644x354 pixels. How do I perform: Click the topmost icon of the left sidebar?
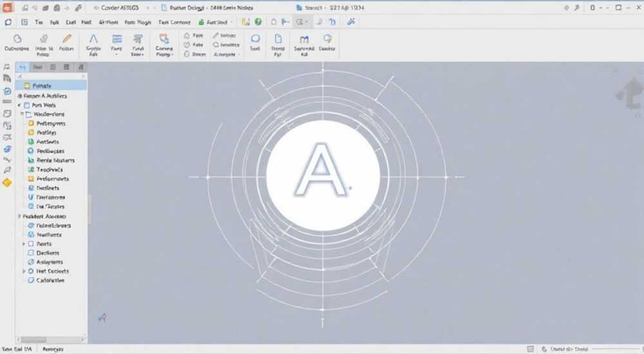click(x=6, y=66)
